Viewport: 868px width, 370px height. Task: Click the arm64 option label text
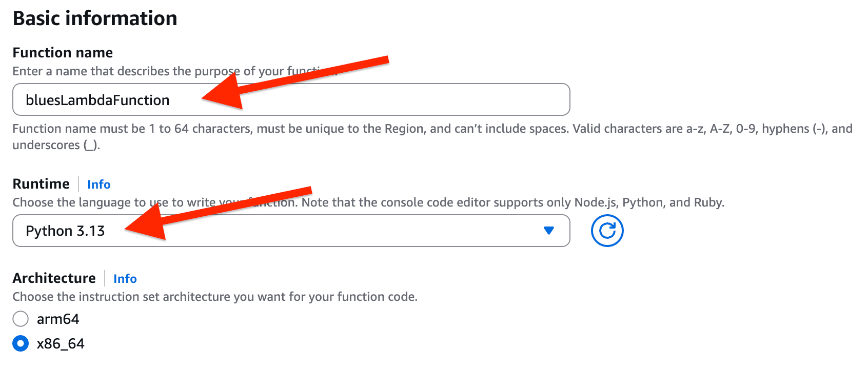point(58,319)
